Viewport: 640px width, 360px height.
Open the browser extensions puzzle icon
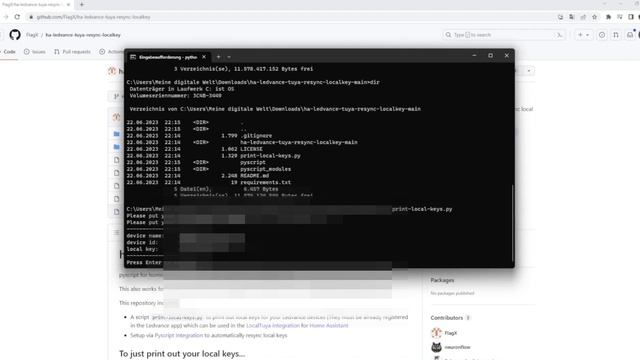click(608, 17)
